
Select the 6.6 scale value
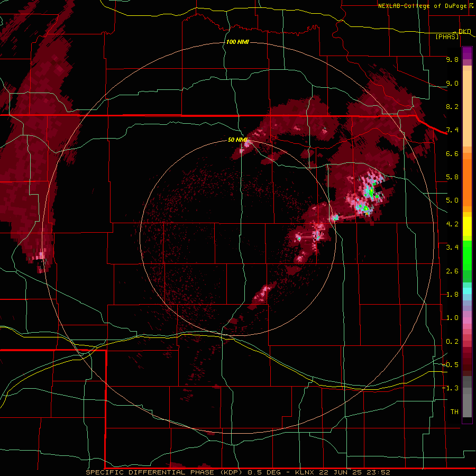click(452, 153)
